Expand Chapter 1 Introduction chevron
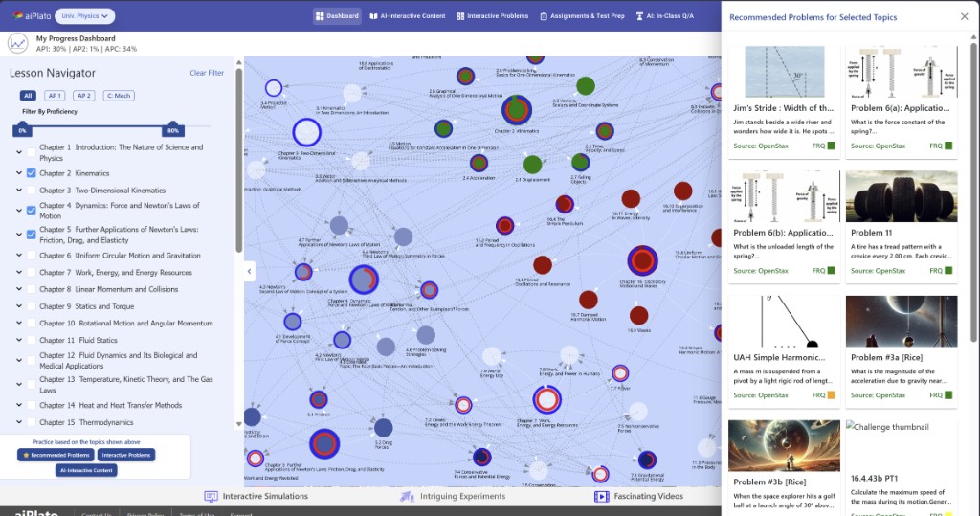The height and width of the screenshot is (516, 980). click(x=19, y=152)
